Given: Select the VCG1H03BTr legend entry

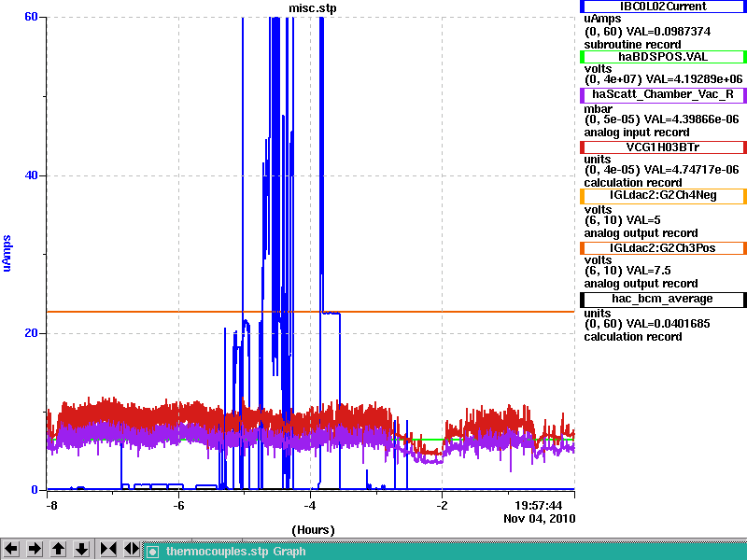Looking at the screenshot, I should 663,147.
